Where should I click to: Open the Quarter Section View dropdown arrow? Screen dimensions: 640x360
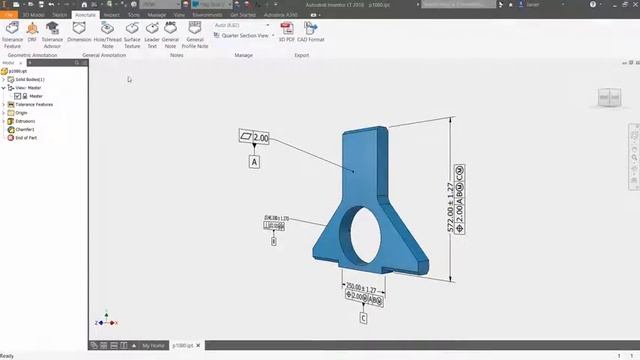(x=273, y=36)
